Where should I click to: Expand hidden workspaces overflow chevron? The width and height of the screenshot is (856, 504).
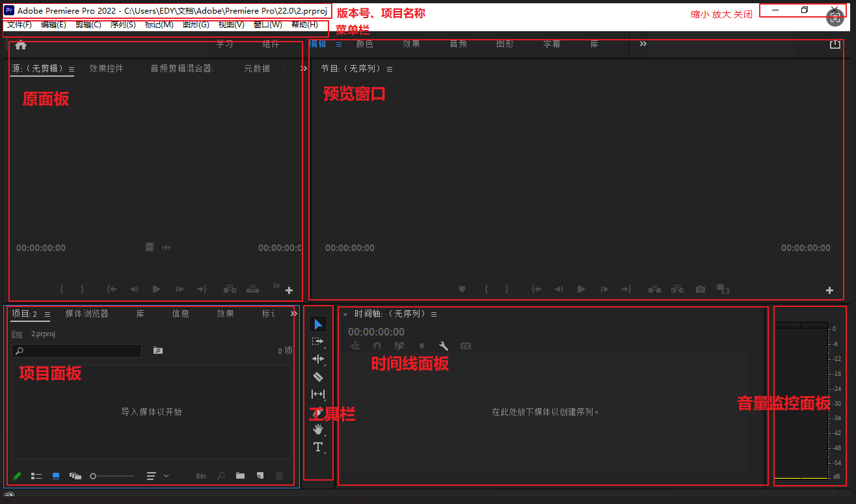pos(643,44)
